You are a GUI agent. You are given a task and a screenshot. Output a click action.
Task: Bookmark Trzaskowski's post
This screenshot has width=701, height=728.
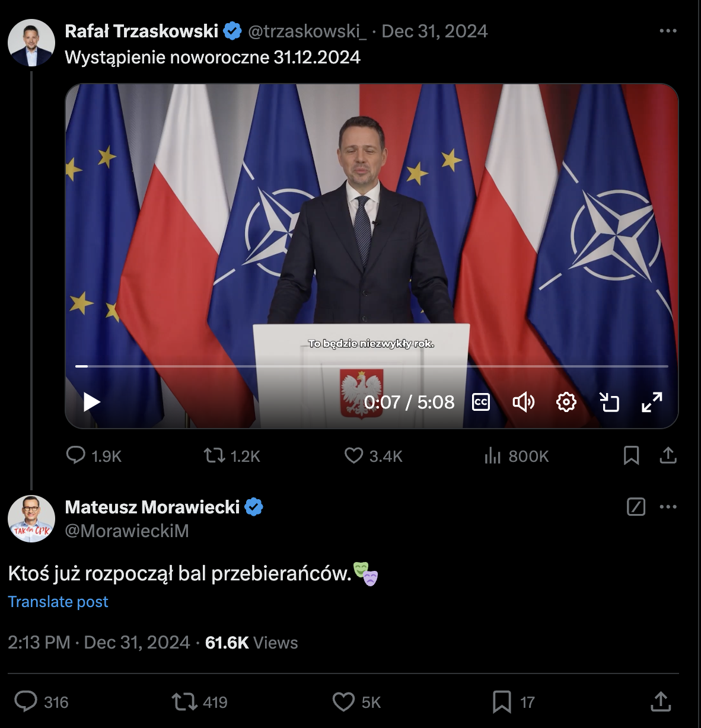click(x=631, y=455)
